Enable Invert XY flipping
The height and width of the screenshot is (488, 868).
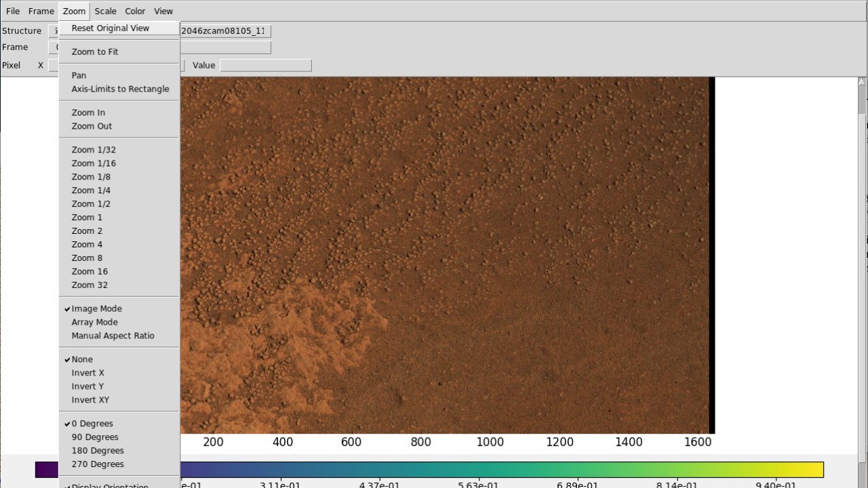click(x=90, y=400)
